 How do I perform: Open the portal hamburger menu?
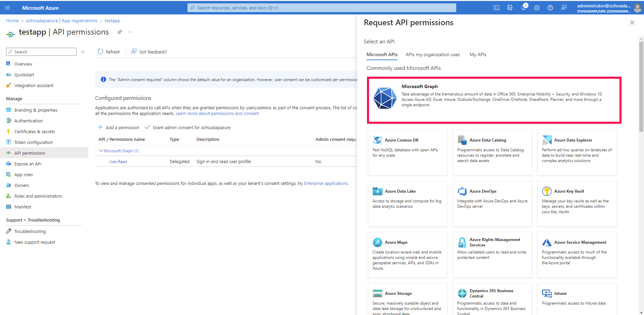tap(7, 7)
